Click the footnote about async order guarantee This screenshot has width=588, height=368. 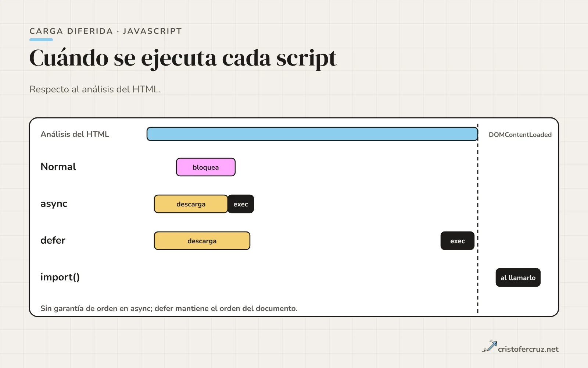pos(169,308)
